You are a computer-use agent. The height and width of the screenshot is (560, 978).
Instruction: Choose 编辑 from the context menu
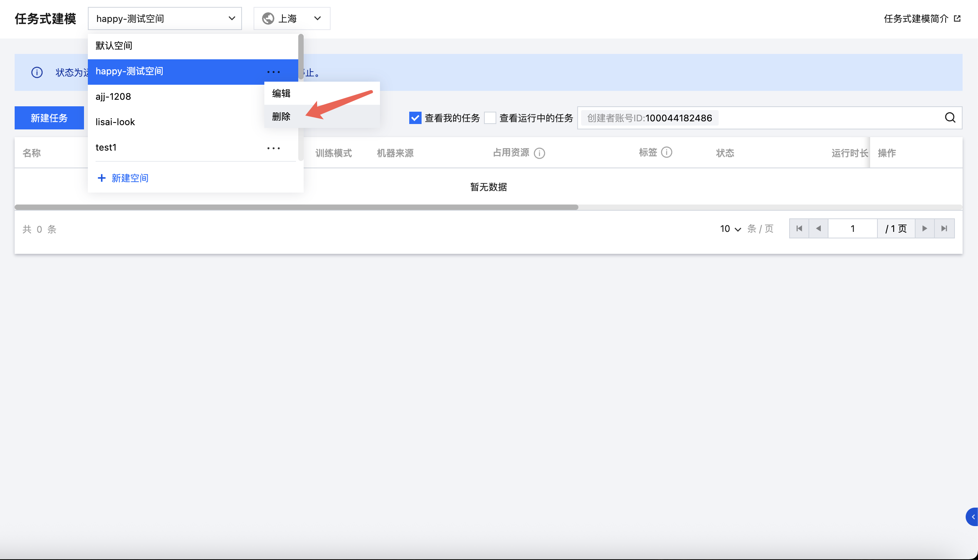click(281, 93)
